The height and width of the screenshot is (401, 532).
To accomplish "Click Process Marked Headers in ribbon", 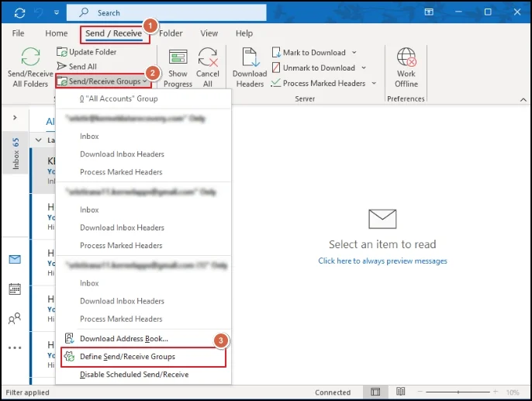I will click(319, 83).
